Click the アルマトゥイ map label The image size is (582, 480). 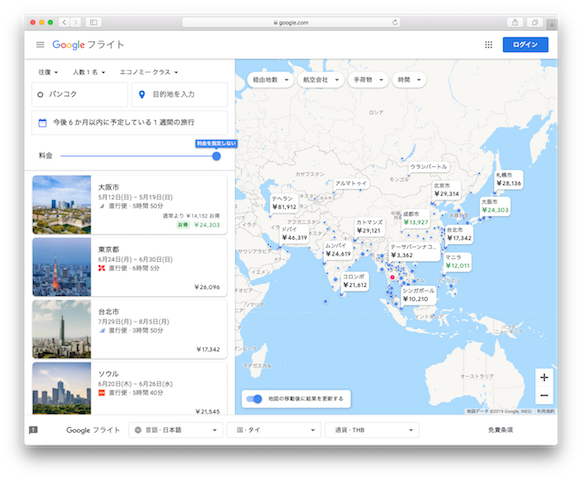[351, 183]
